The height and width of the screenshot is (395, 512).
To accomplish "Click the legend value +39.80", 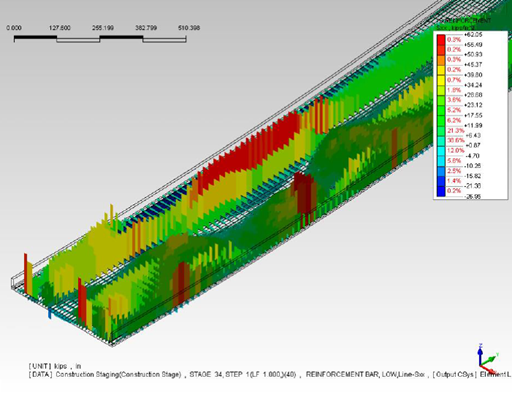I will (473, 75).
